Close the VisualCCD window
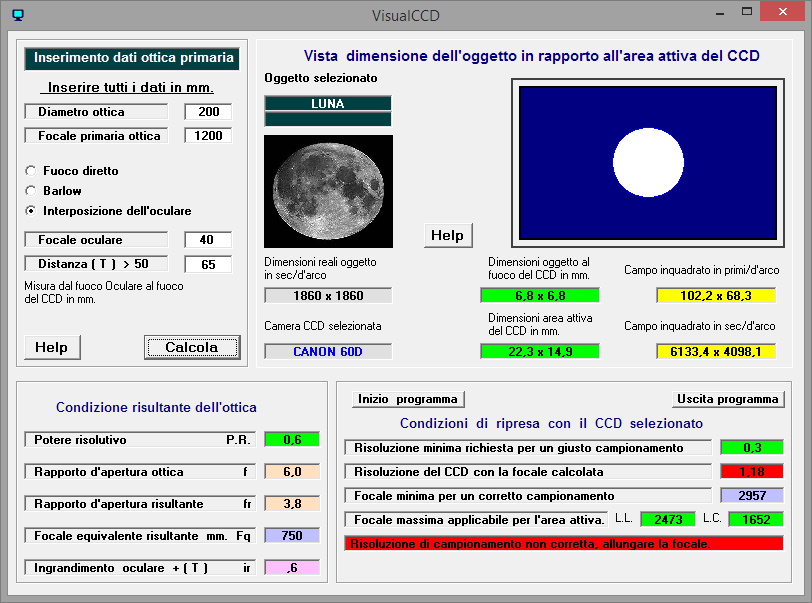The height and width of the screenshot is (603, 812). [787, 13]
